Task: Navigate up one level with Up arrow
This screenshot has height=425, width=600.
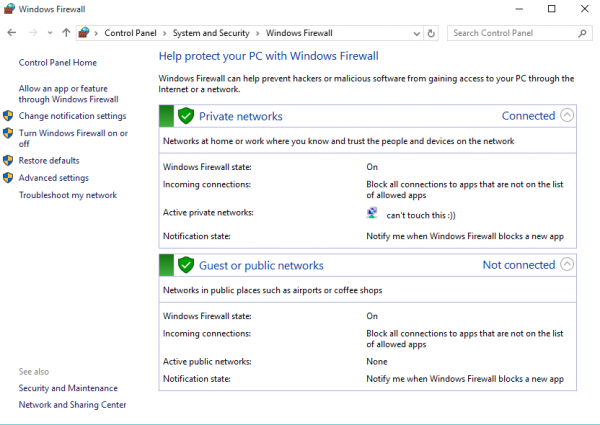Action: (66, 33)
